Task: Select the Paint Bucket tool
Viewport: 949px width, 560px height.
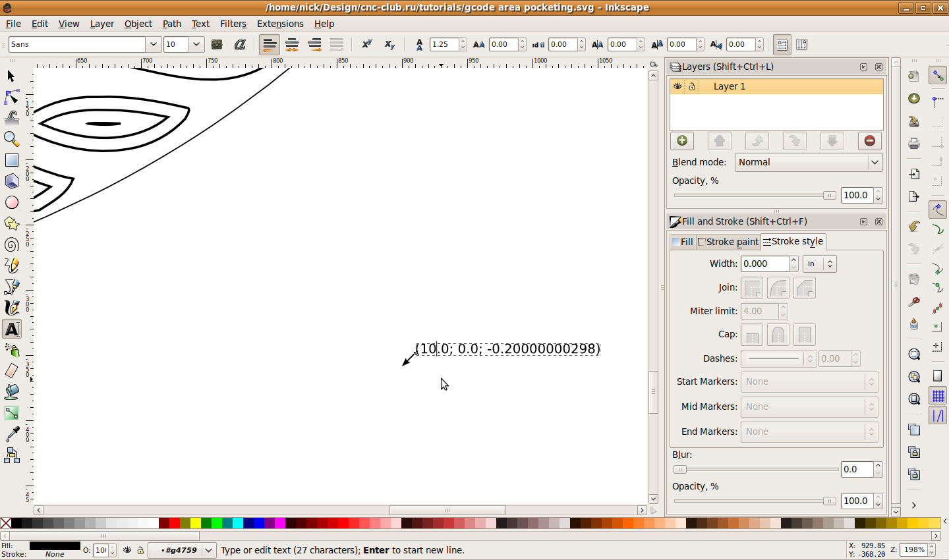Action: tap(11, 392)
